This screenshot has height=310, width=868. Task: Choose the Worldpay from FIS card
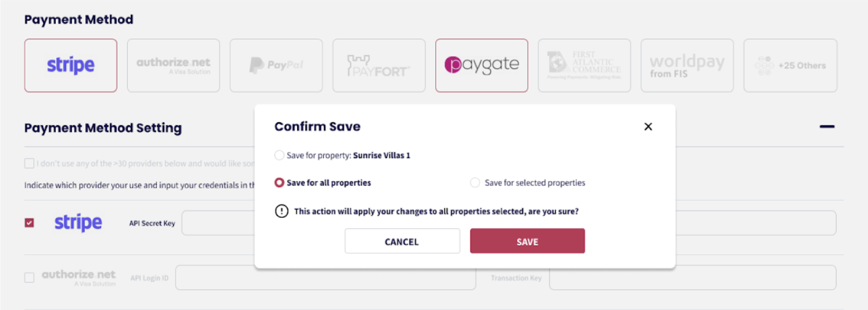pos(687,65)
